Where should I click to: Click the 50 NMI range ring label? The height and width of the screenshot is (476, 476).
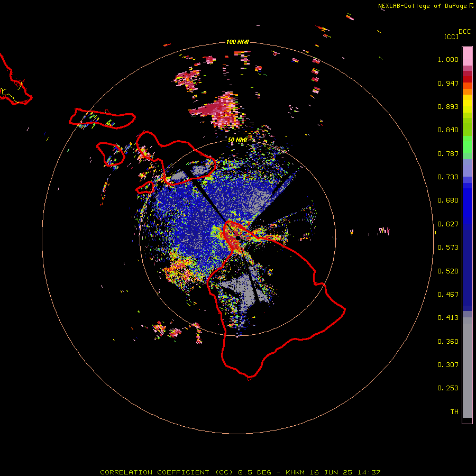[x=237, y=140]
